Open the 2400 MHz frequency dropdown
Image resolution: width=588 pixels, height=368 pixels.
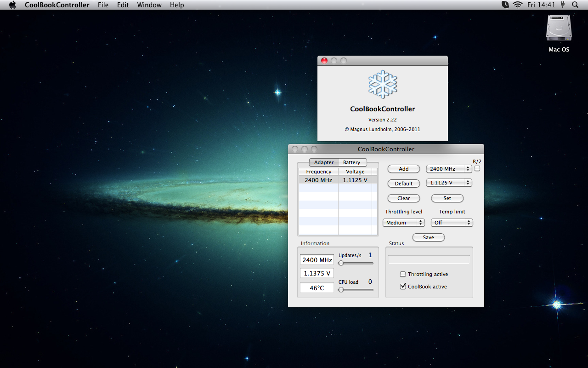[449, 169]
